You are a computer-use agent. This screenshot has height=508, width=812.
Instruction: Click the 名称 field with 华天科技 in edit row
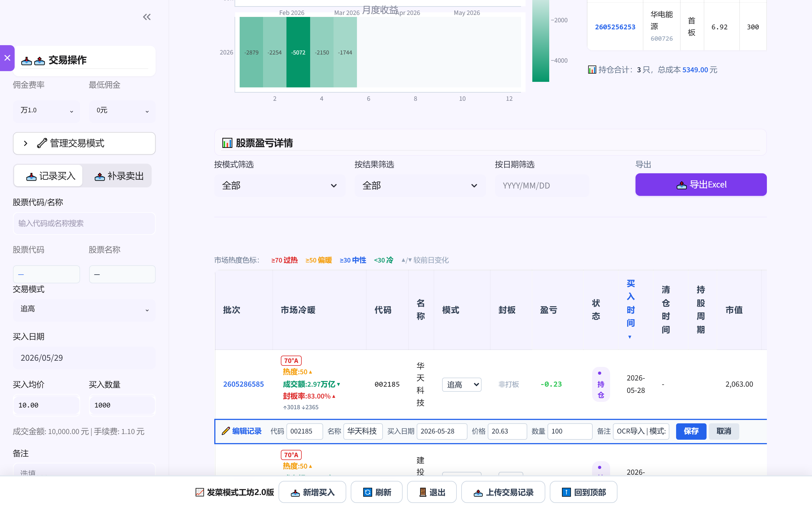coord(363,431)
